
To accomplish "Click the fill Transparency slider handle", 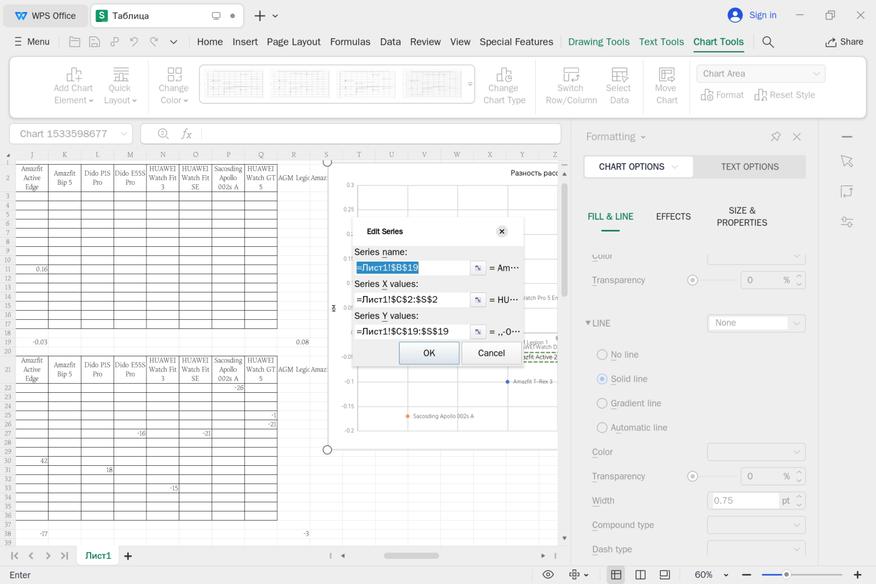I will coord(692,280).
